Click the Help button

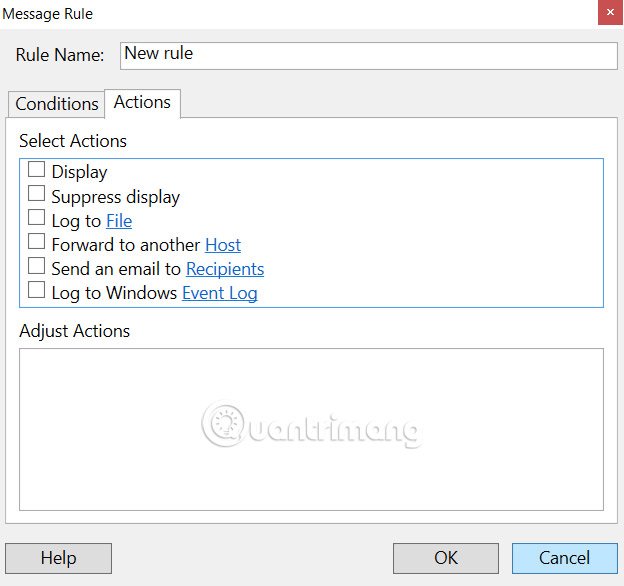point(58,558)
